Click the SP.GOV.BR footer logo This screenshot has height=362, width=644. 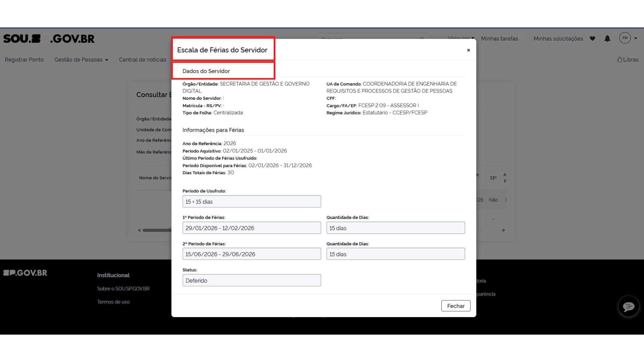click(x=25, y=273)
